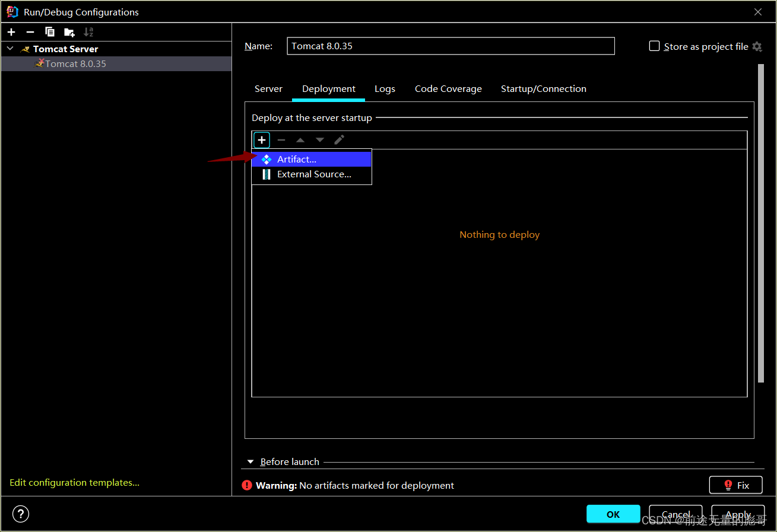This screenshot has width=777, height=532.
Task: Close the Run/Debug Configurations dialog
Action: [758, 12]
